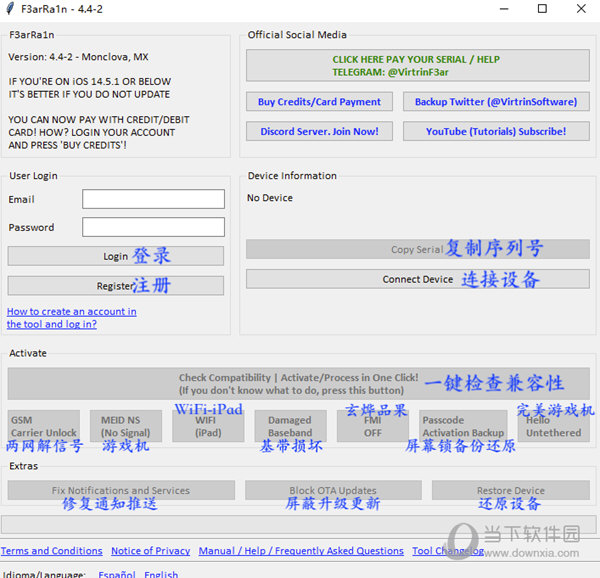Choose Hello Untethered option
Image resolution: width=600 pixels, height=578 pixels.
pyautogui.click(x=554, y=426)
